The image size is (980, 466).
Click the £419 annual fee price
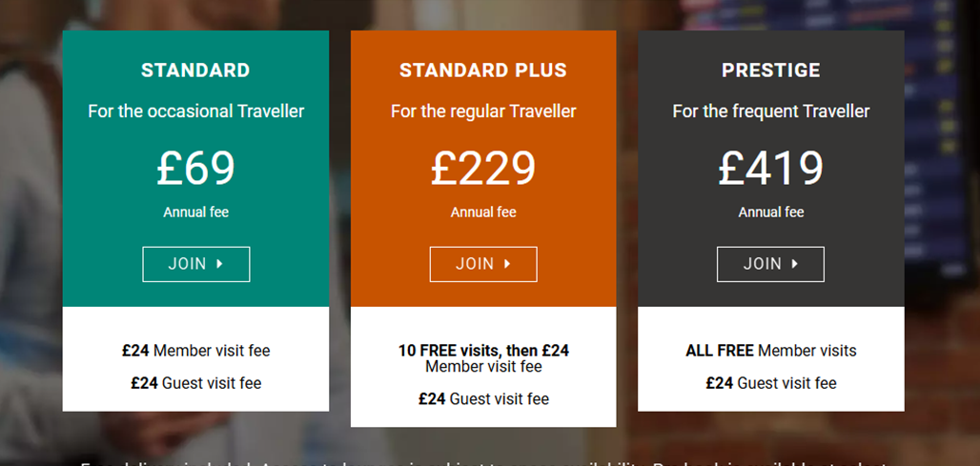[x=770, y=168]
